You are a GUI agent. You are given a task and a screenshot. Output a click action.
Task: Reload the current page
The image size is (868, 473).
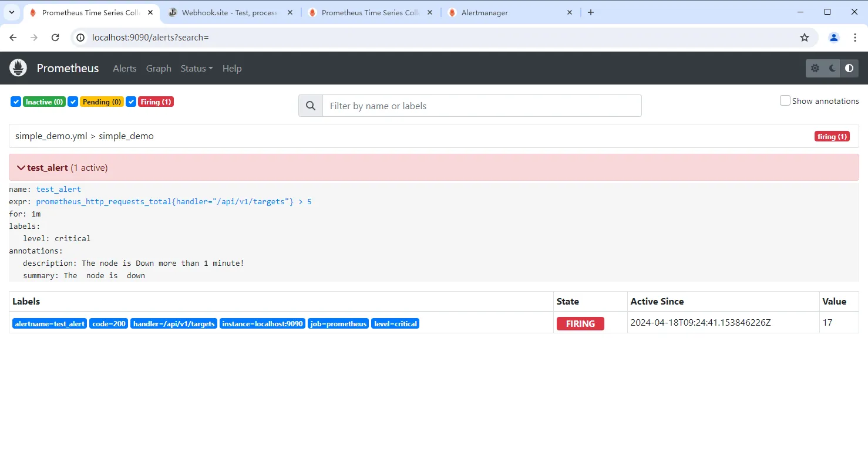coord(55,38)
